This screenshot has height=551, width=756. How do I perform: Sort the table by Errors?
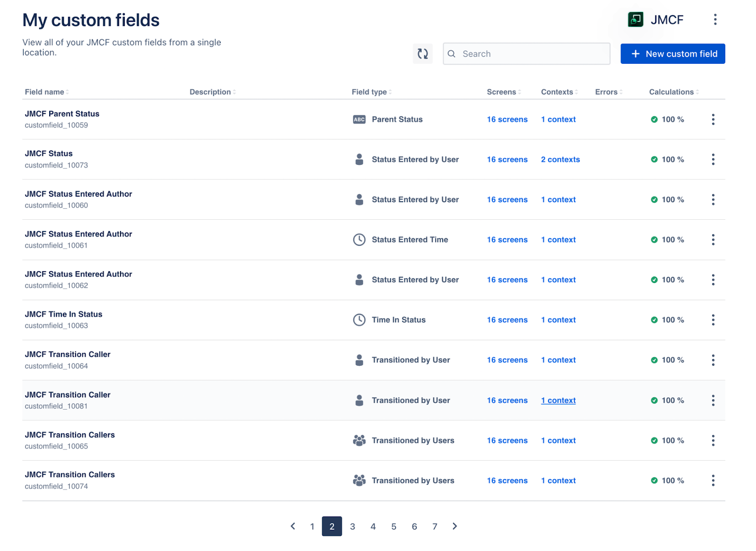[609, 92]
